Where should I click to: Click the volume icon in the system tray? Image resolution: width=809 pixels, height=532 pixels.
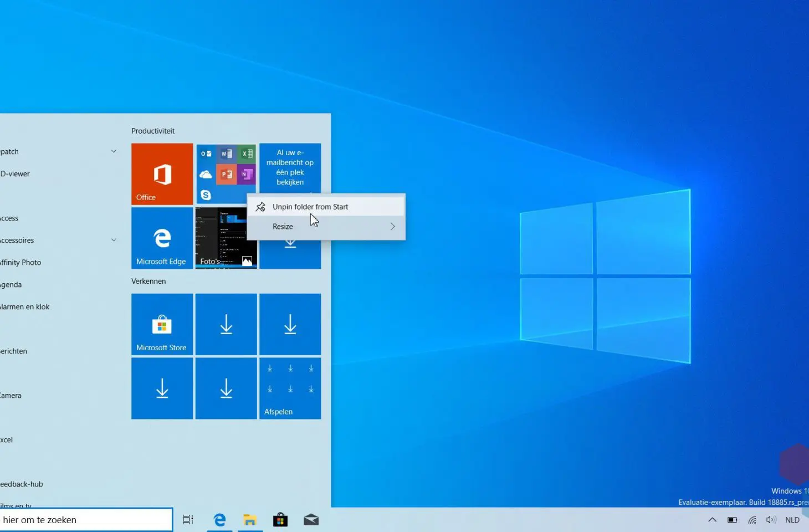point(771,520)
